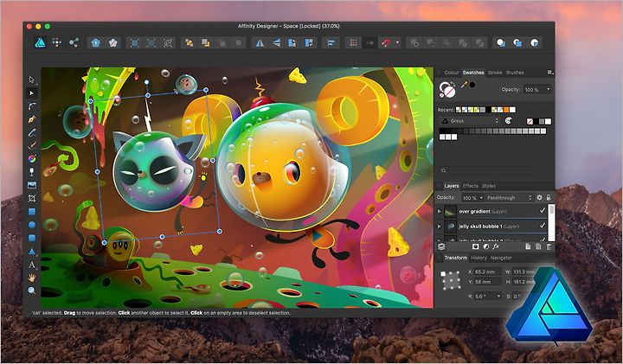Select the Rectangle shape tool
The image size is (623, 364).
(x=32, y=212)
